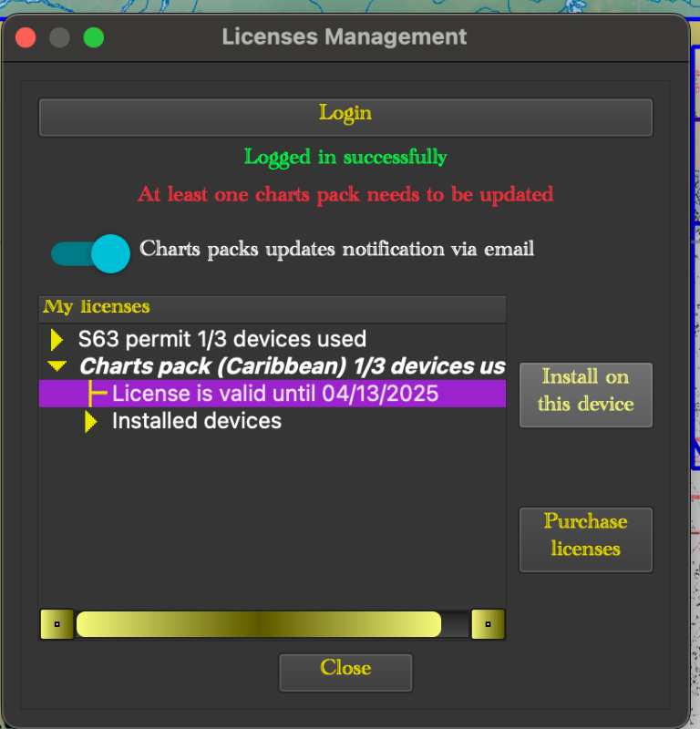This screenshot has height=729, width=700.
Task: Click the scrollbar left arrow button
Action: pos(57,624)
